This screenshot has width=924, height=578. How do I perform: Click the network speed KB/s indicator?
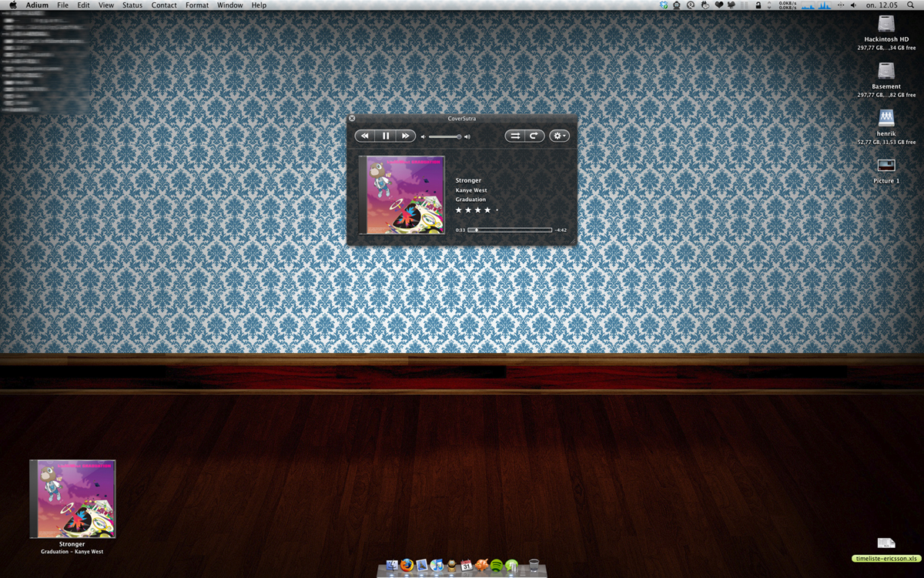(787, 5)
